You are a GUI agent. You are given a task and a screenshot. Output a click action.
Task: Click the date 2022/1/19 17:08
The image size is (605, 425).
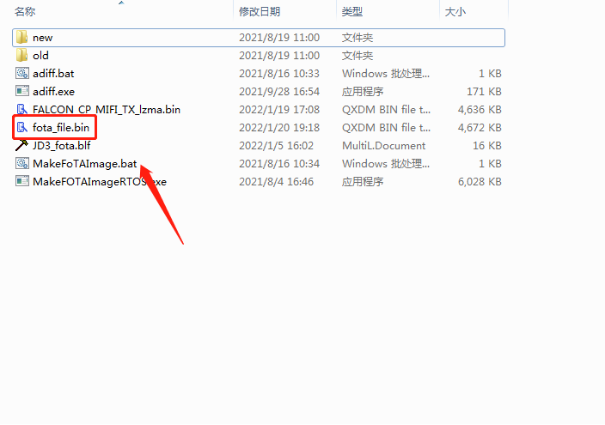279,109
